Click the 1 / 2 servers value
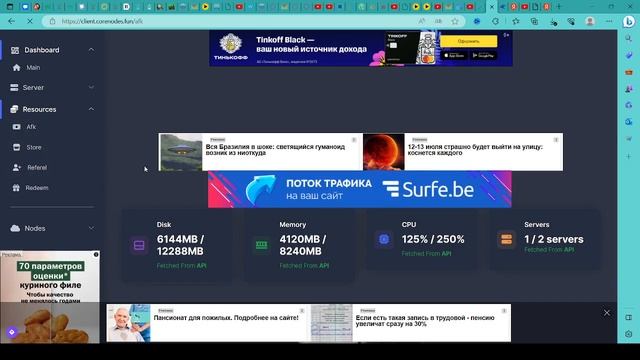Viewport: 640px width, 360px height. click(554, 240)
